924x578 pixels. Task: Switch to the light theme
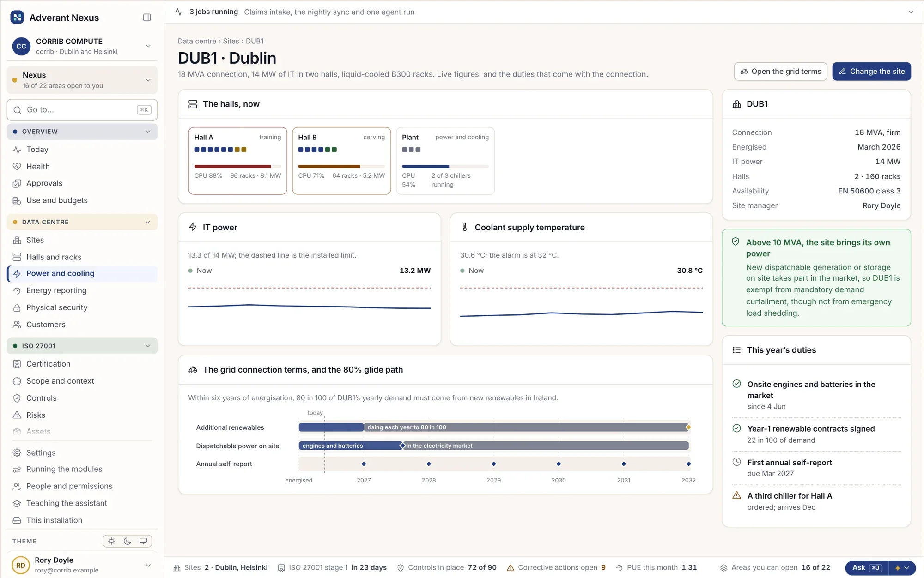[112, 541]
